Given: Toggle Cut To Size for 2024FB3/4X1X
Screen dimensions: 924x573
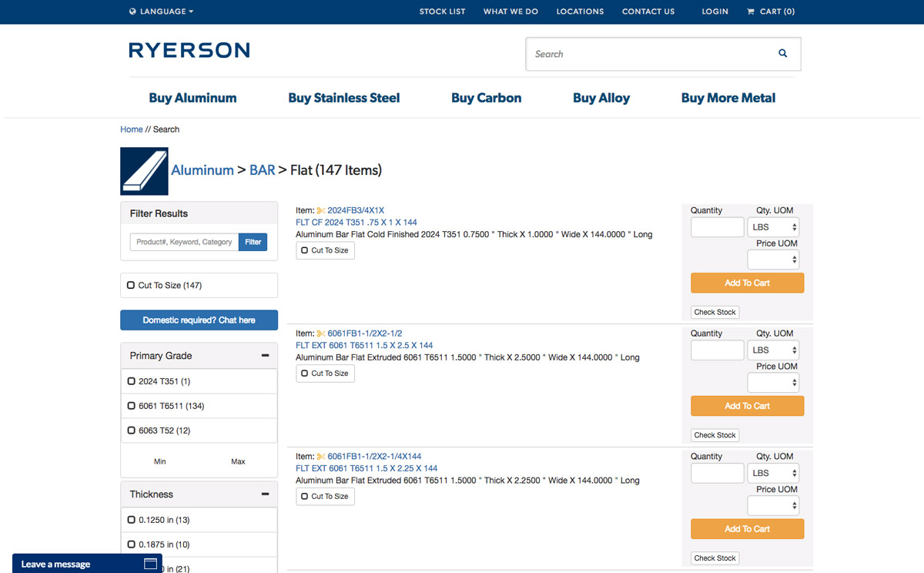Looking at the screenshot, I should pyautogui.click(x=325, y=250).
